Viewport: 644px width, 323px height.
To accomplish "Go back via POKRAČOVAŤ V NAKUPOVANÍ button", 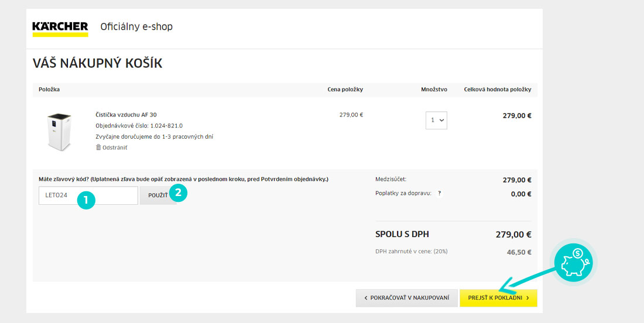I will tap(407, 298).
